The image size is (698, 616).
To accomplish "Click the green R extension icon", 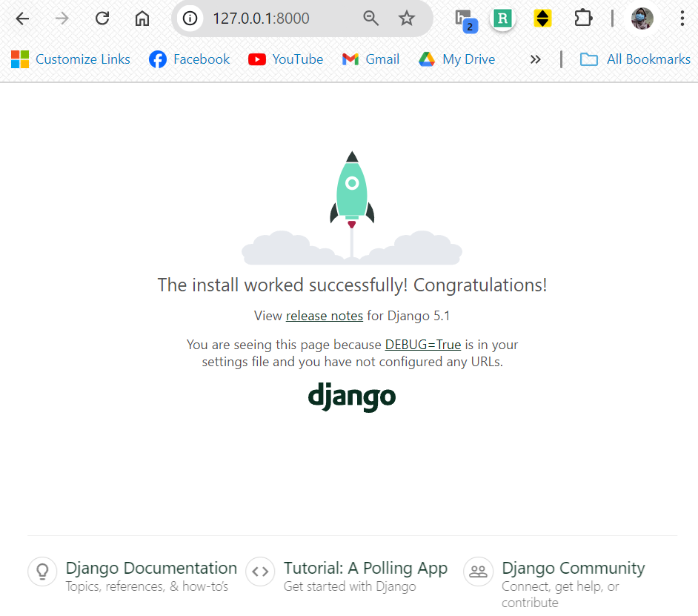I will (503, 19).
